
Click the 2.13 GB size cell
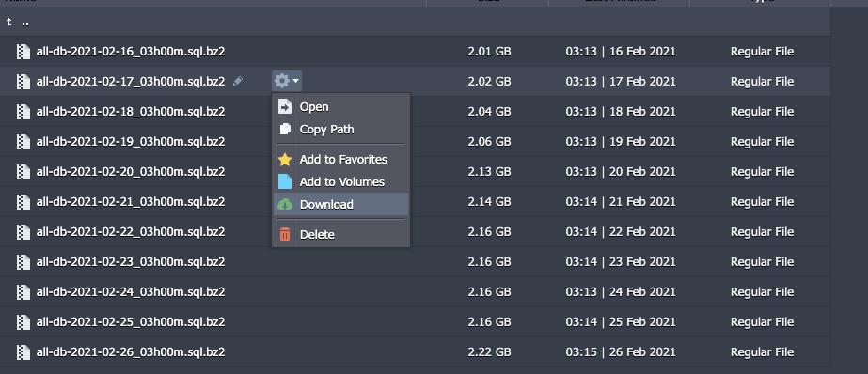pos(489,172)
